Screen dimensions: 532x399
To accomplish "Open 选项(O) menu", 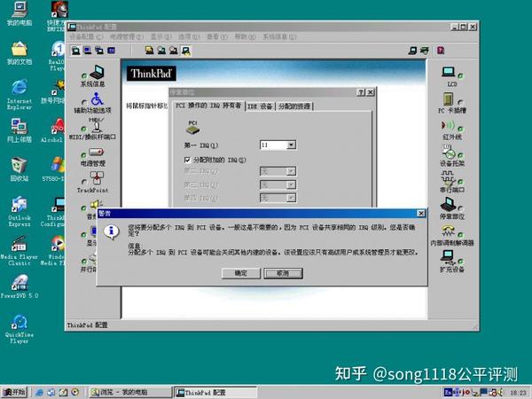I will click(x=189, y=36).
